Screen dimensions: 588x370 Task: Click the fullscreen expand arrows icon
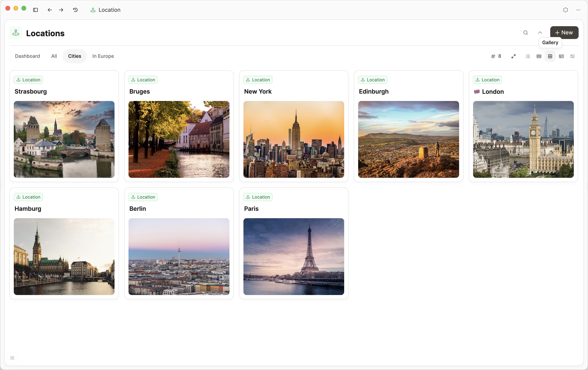click(513, 56)
